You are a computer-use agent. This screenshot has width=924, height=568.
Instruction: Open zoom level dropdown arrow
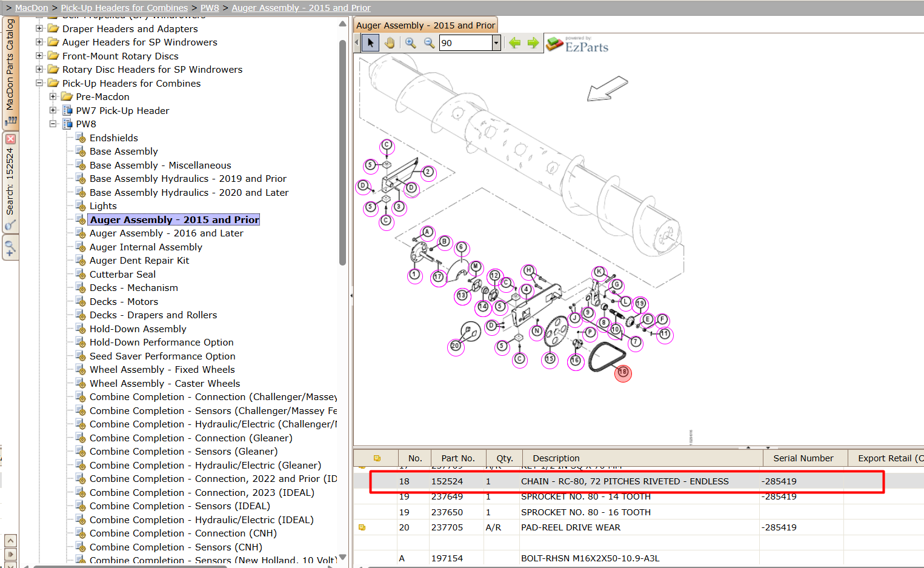tap(496, 42)
